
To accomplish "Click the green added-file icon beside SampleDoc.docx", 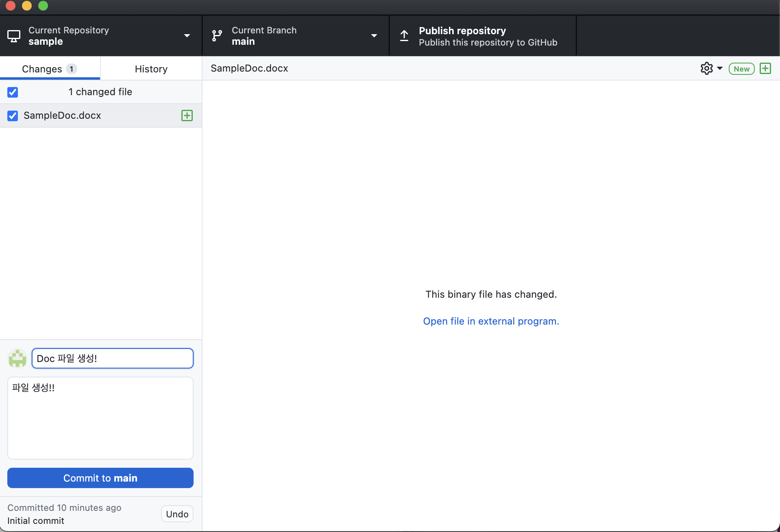I will tap(187, 116).
